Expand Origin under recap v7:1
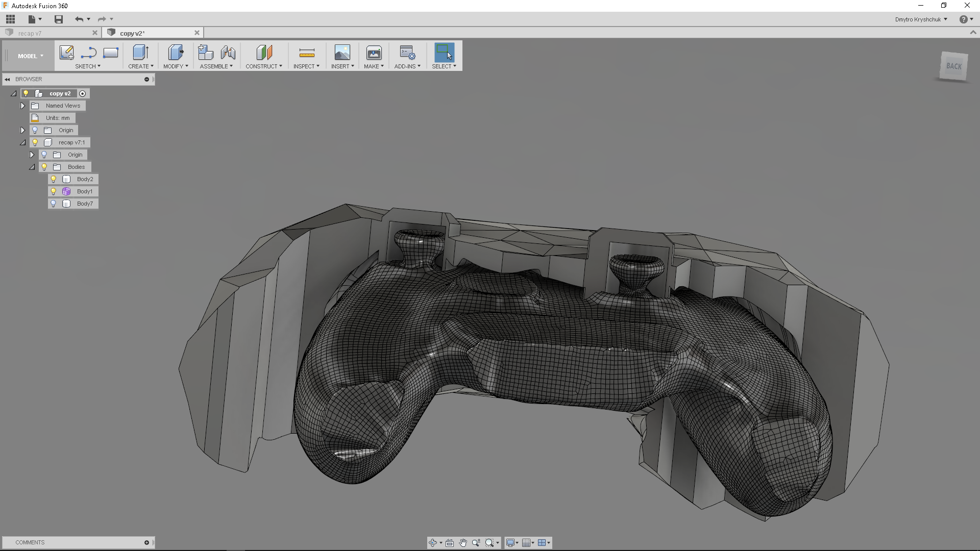This screenshot has width=980, height=551. pyautogui.click(x=32, y=155)
